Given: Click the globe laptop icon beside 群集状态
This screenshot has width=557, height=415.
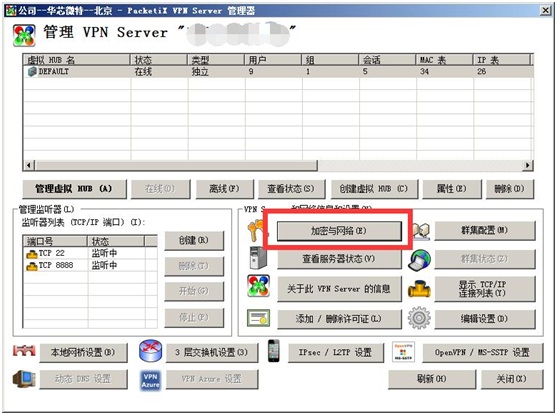Looking at the screenshot, I should (419, 260).
